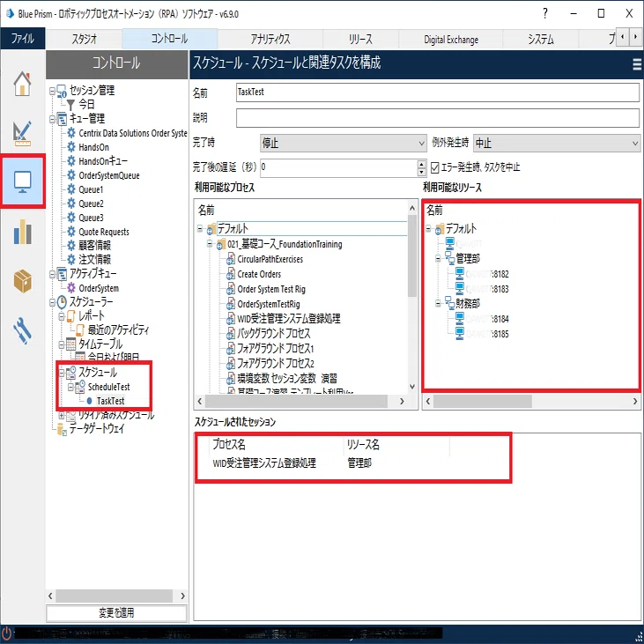Open the System wrench tools sidebar icon
This screenshot has height=644, width=644.
tap(22, 331)
